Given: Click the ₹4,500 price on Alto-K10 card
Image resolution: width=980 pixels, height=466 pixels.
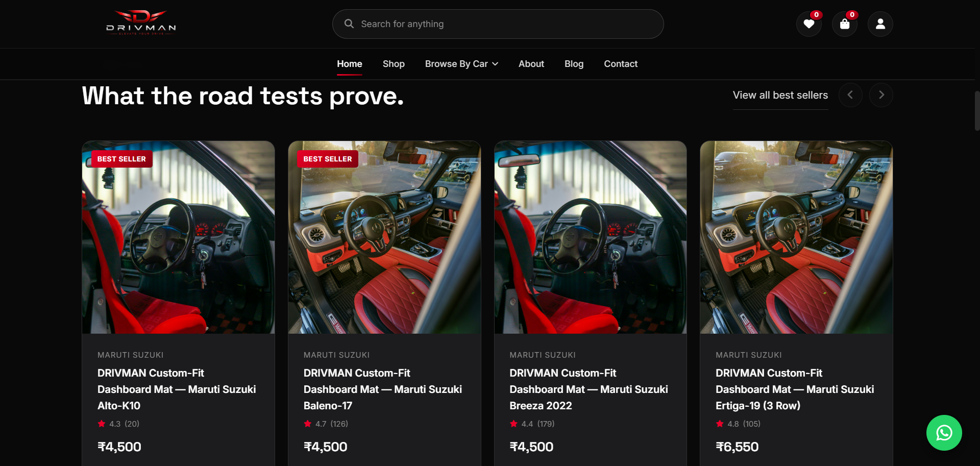Looking at the screenshot, I should 119,447.
